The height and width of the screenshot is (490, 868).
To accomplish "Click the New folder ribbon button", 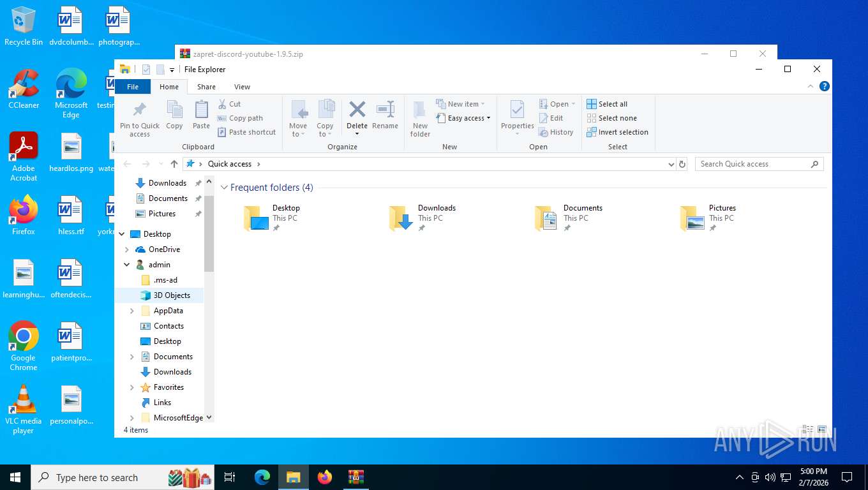I will tap(420, 119).
